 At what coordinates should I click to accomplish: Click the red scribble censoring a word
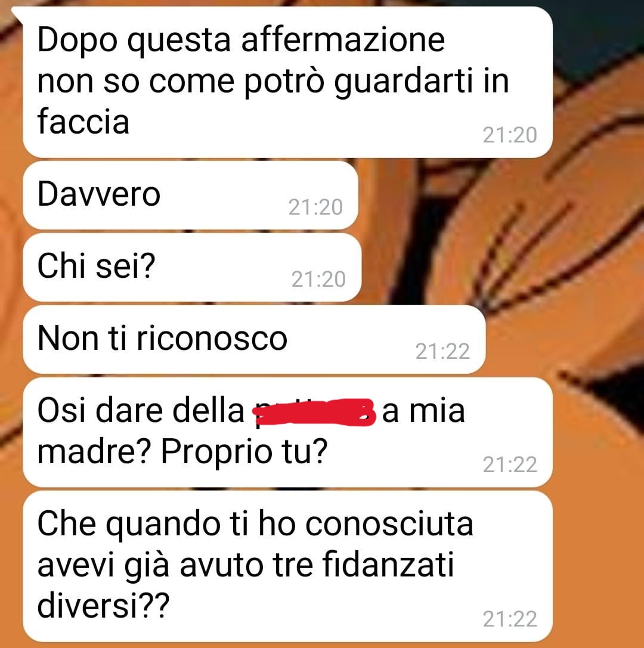(315, 412)
